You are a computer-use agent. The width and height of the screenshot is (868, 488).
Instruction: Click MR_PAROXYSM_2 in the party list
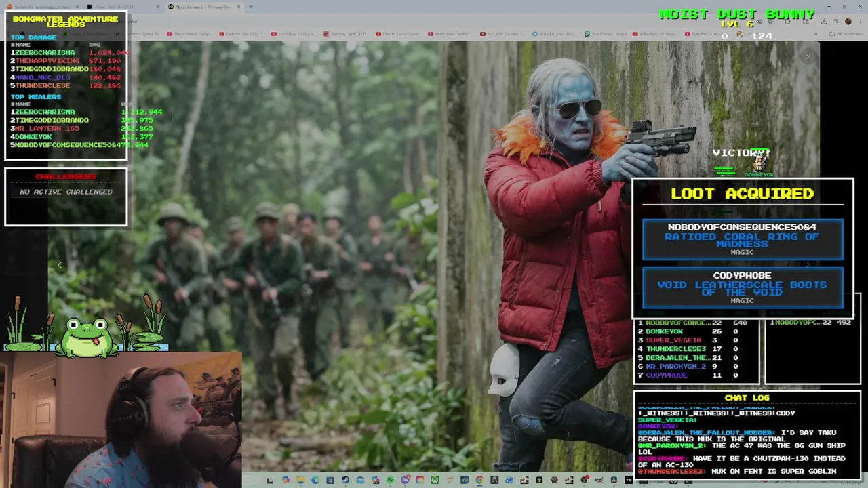click(676, 367)
